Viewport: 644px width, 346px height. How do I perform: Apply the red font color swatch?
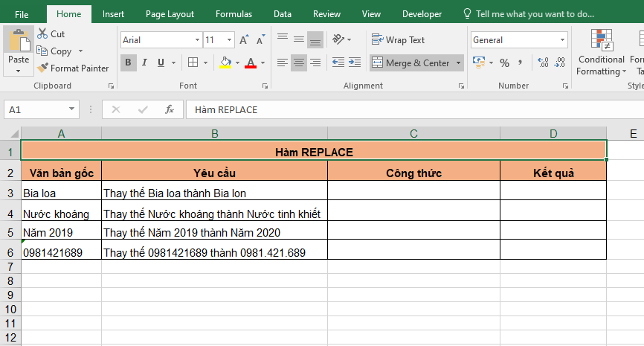click(250, 63)
